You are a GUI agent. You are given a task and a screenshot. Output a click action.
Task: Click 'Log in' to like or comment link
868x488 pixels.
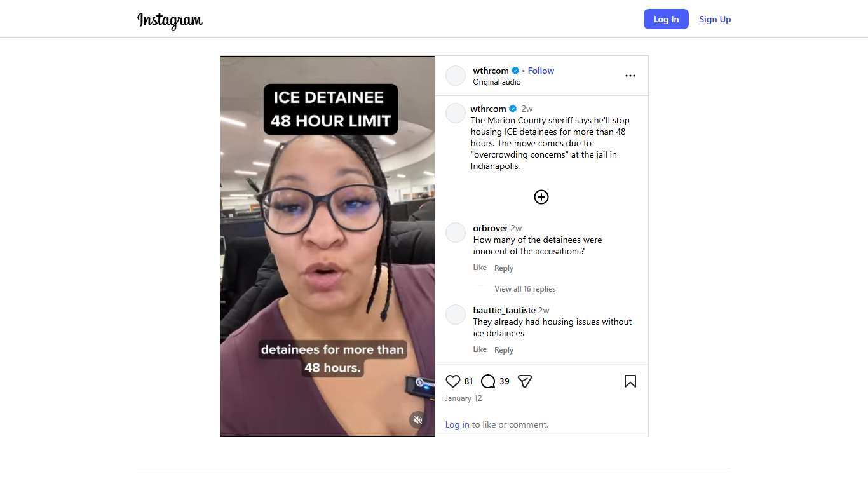click(x=458, y=424)
